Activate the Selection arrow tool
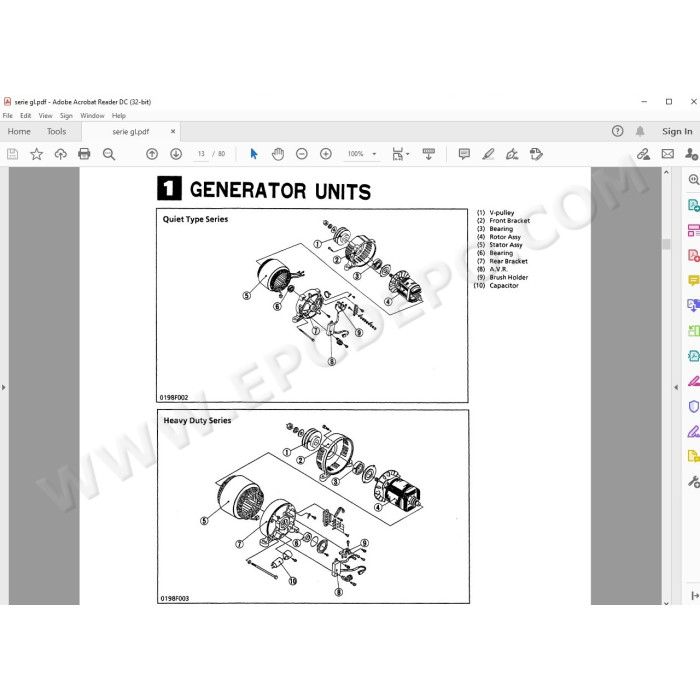The height and width of the screenshot is (700, 700). (x=254, y=154)
